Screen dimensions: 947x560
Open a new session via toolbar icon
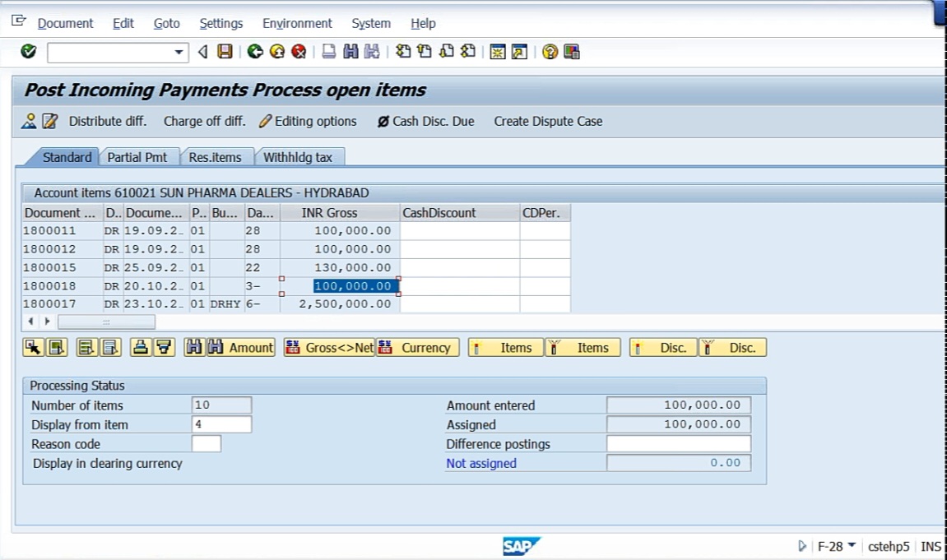pos(498,52)
